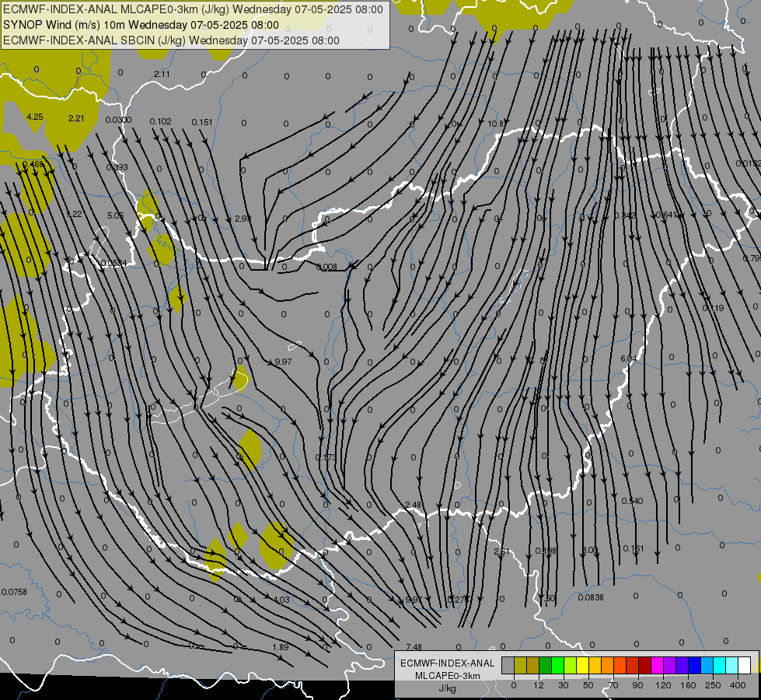Screen dimensions: 761x700
Task: Select the 2.51 grid value
Action: (502, 551)
